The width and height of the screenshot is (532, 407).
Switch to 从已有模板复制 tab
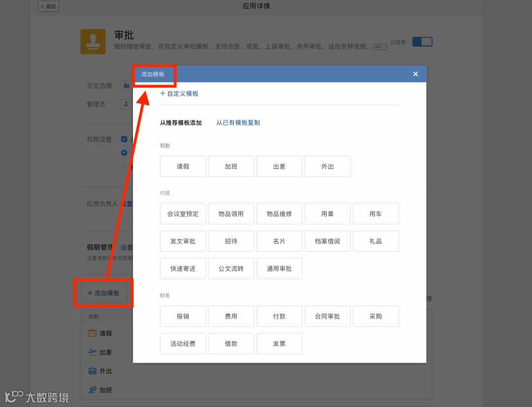tap(238, 123)
